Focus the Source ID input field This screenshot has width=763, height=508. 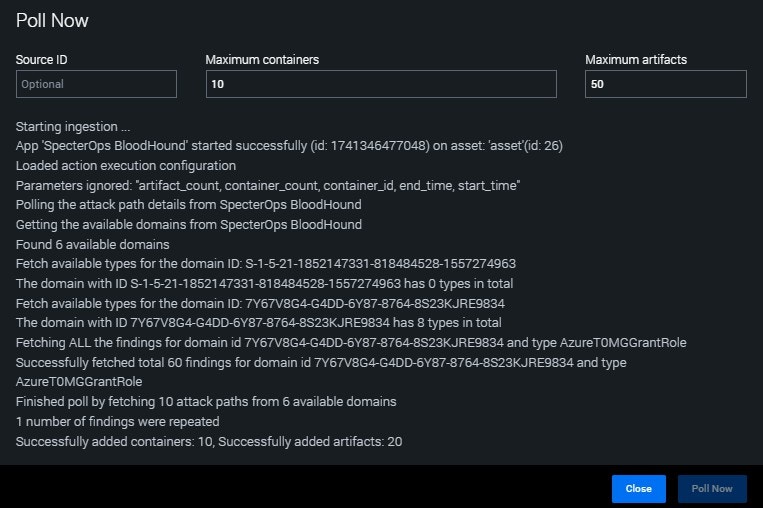tap(96, 84)
